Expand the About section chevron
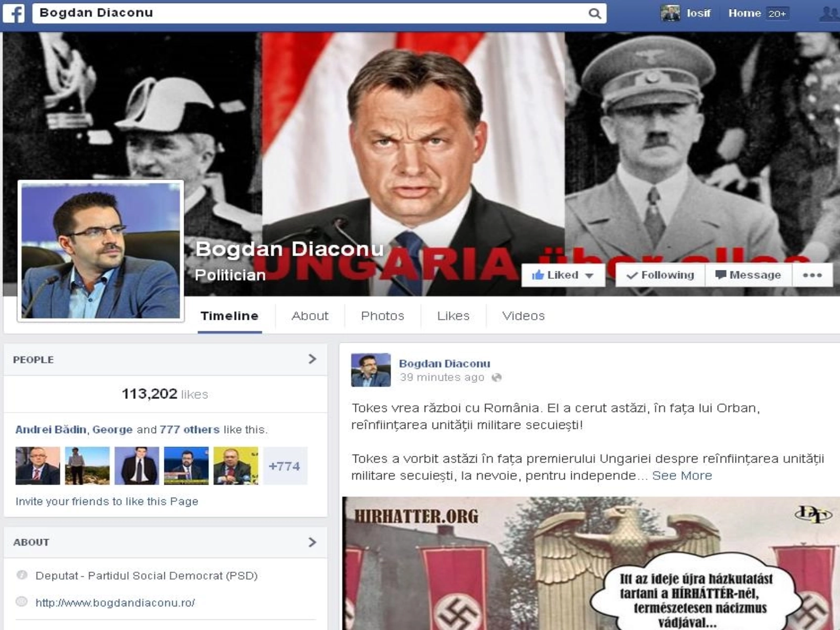The height and width of the screenshot is (630, 840). tap(312, 542)
